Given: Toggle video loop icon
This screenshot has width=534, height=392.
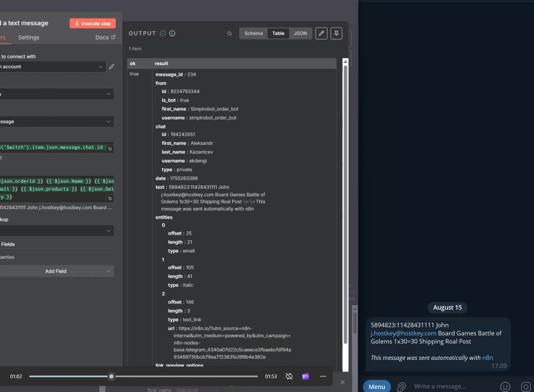Looking at the screenshot, I should (289, 376).
